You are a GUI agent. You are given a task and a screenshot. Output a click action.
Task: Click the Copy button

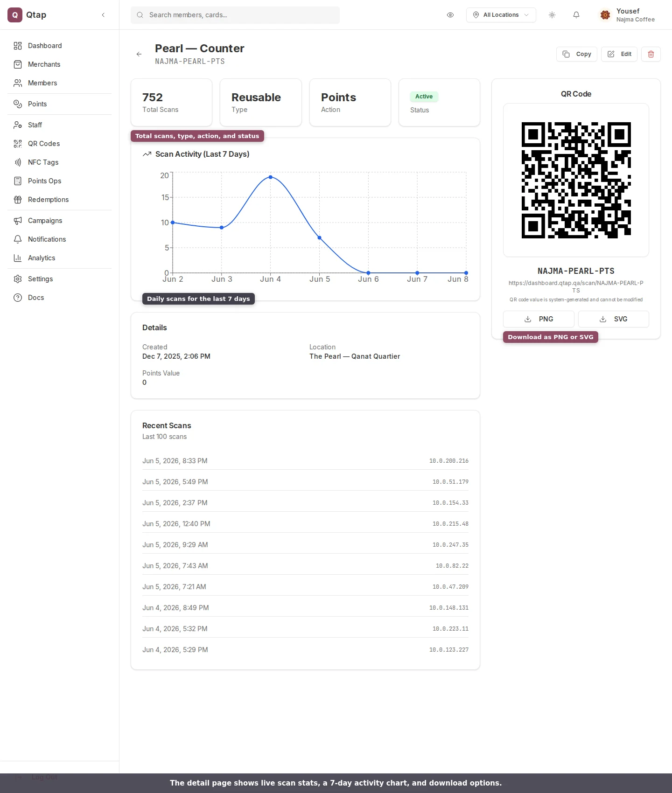577,54
